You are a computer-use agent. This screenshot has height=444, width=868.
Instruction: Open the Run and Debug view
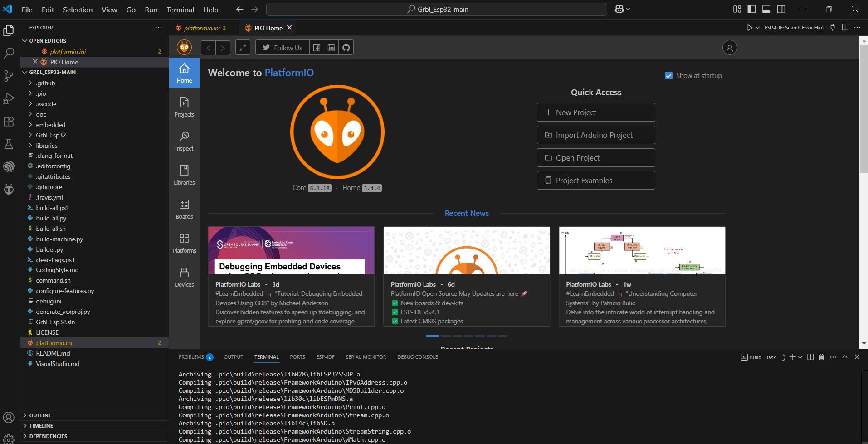(9, 98)
